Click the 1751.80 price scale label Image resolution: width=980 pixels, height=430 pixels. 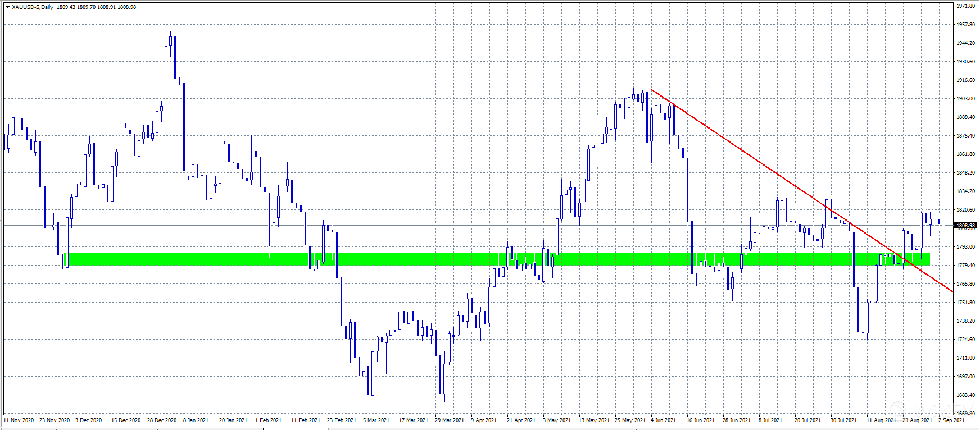(x=965, y=303)
